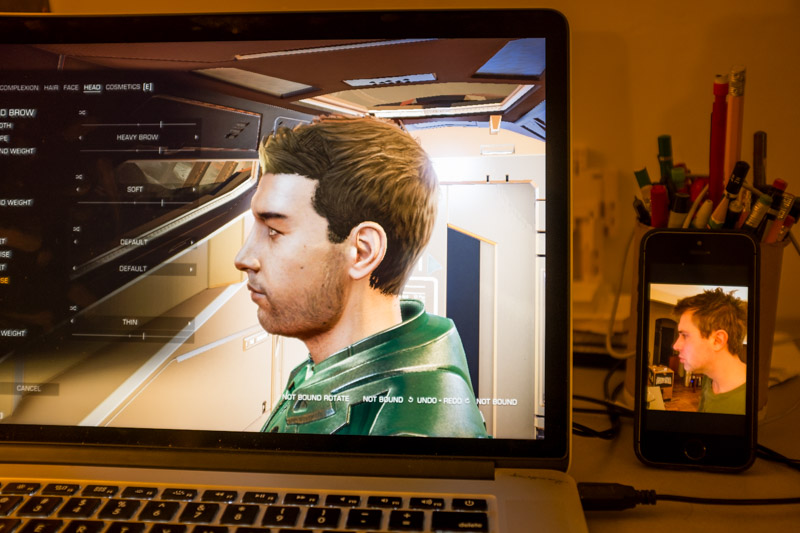Click left arrow beside THIN

coord(72,321)
